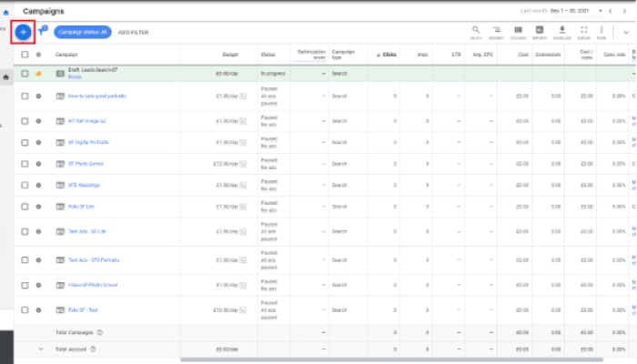Click the £12.00/day budget of SF Photo School

226,164
